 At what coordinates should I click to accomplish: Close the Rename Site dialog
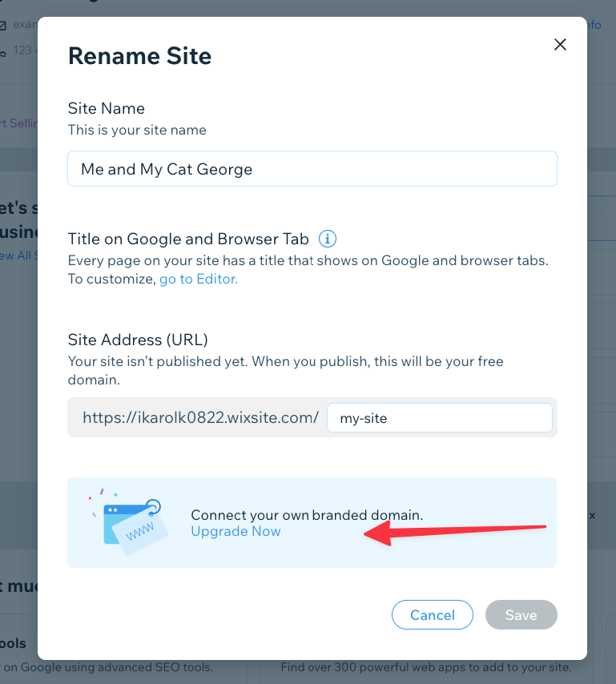pos(560,45)
